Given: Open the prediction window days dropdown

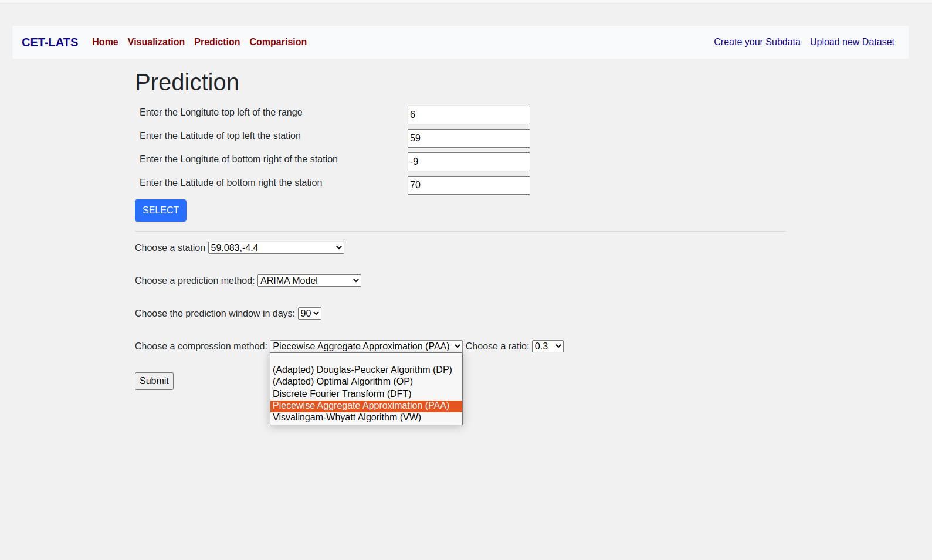Looking at the screenshot, I should point(309,314).
